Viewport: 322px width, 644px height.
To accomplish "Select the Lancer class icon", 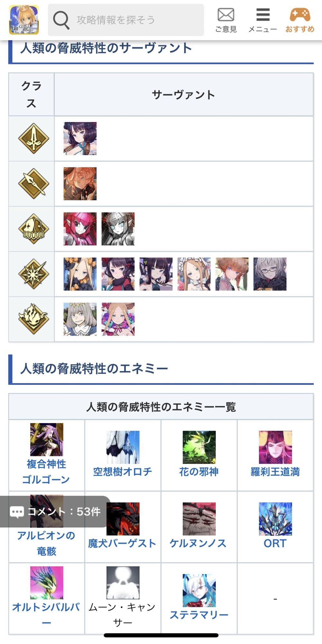I will (x=33, y=184).
